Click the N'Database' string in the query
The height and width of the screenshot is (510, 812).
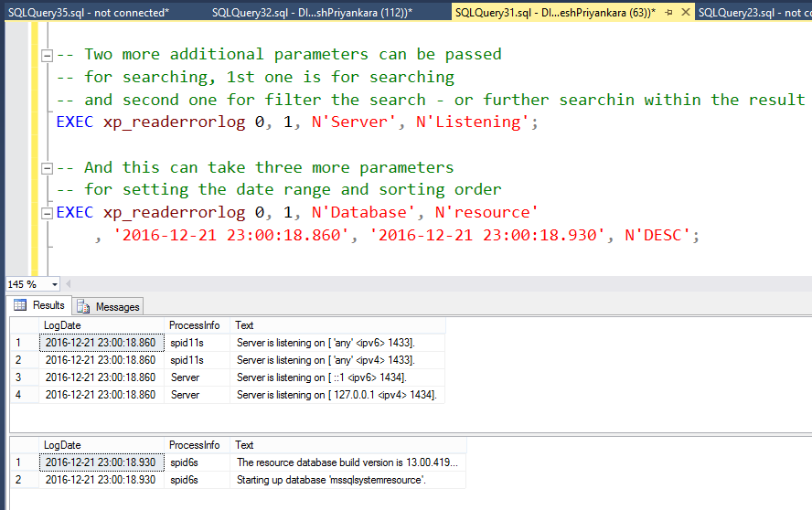(x=363, y=212)
